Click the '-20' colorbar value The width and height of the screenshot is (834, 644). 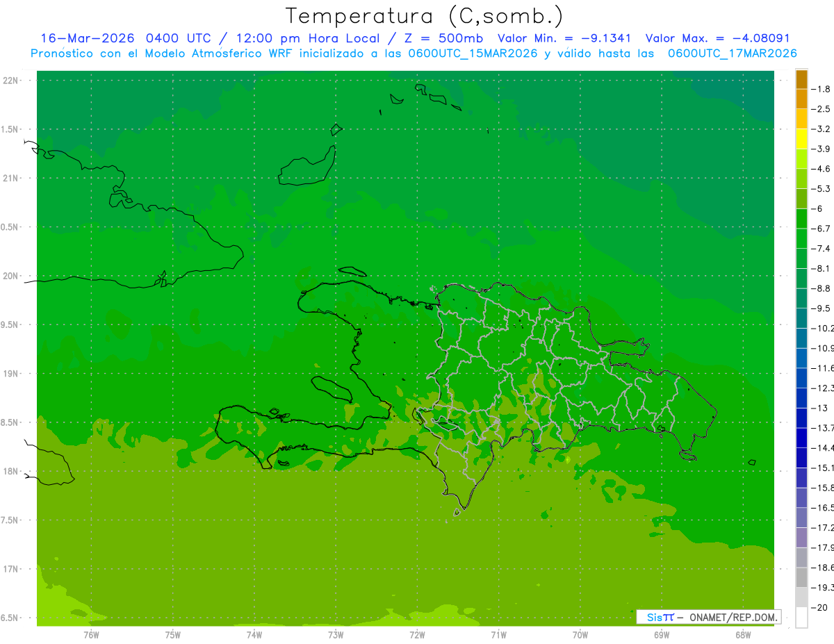click(819, 607)
